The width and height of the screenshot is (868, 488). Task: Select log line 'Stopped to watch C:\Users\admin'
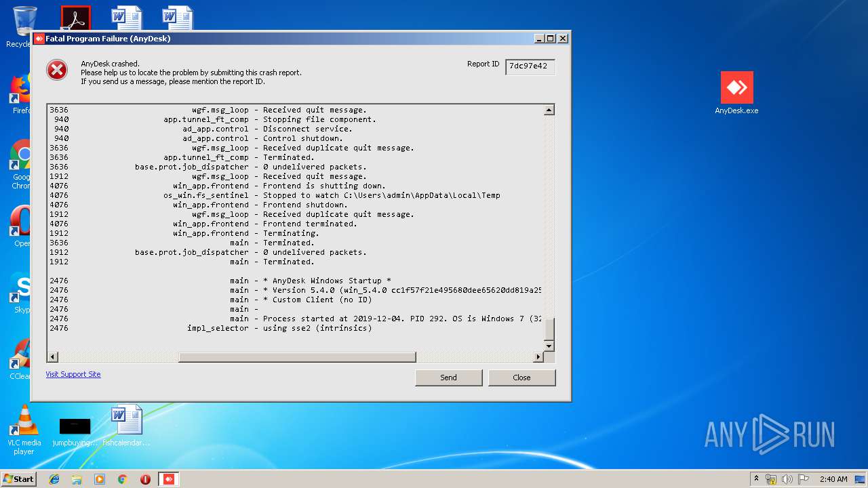coord(382,195)
